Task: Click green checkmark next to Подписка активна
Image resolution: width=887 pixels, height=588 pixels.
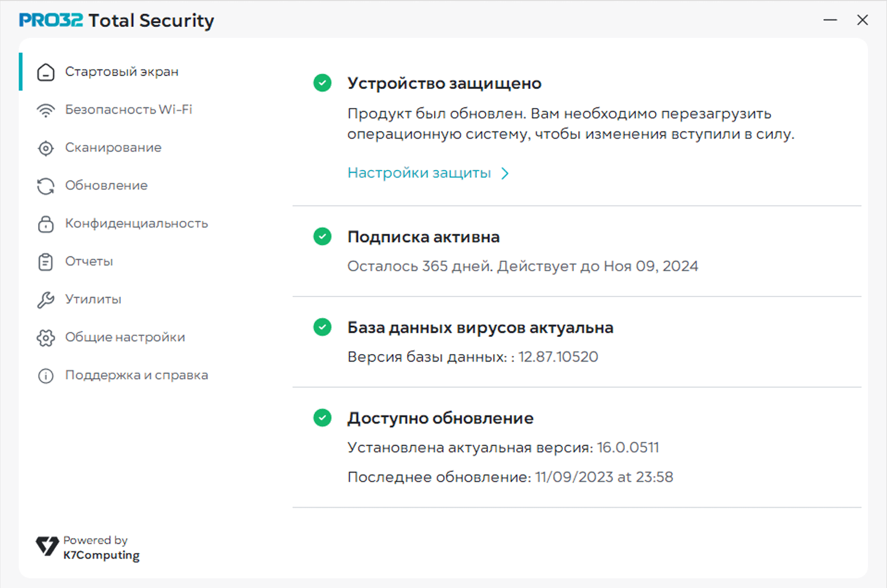Action: [x=322, y=236]
